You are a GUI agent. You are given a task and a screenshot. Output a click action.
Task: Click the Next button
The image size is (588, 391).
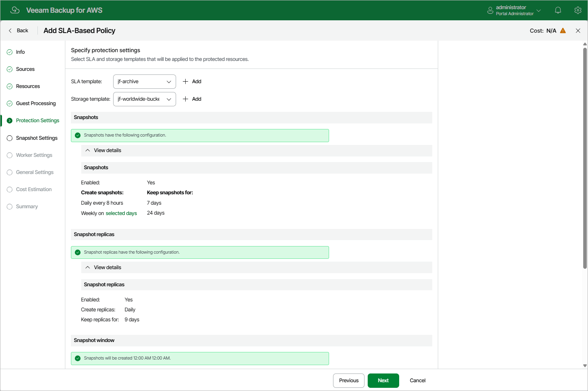point(383,381)
